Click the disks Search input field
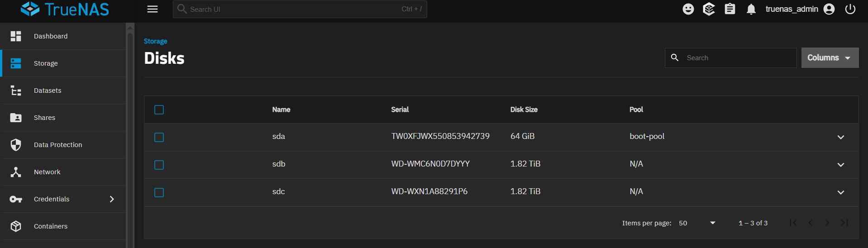868x248 pixels. [730, 58]
